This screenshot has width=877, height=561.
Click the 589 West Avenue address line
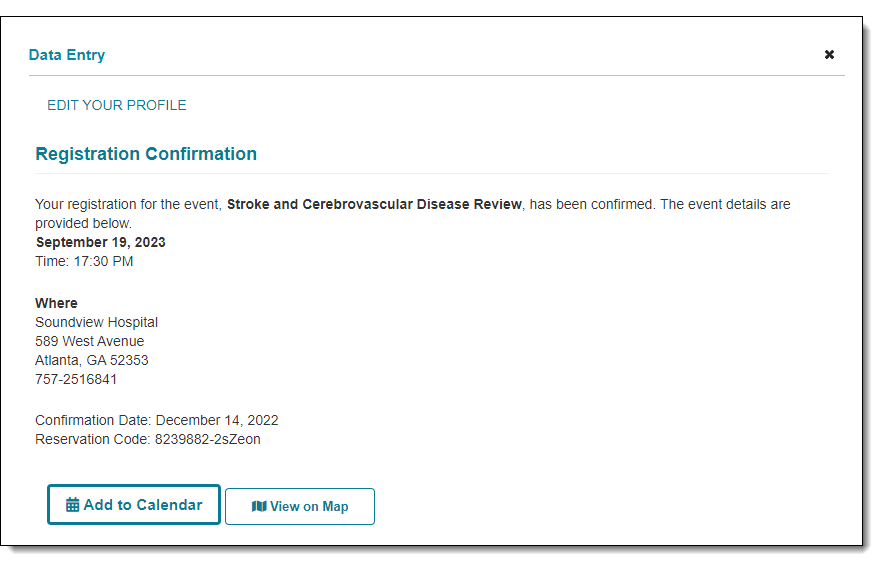pyautogui.click(x=89, y=341)
